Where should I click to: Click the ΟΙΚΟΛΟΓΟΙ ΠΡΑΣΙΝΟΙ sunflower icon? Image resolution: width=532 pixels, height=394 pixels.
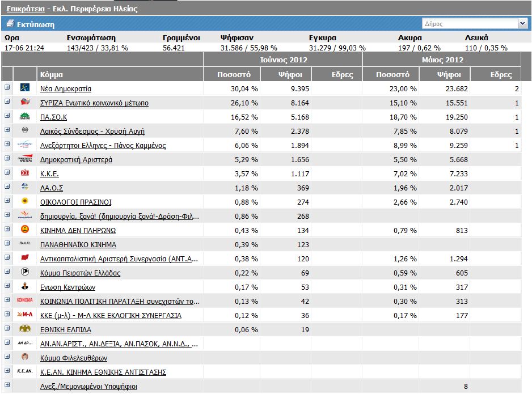(25, 202)
